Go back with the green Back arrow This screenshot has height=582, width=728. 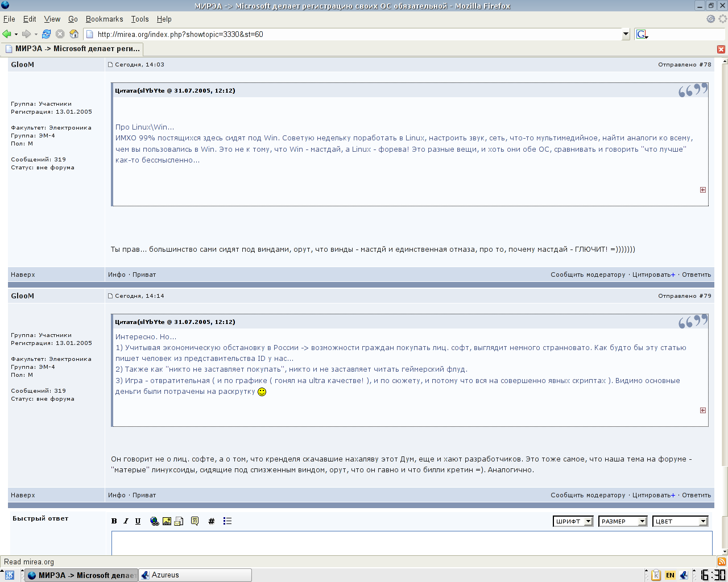click(x=7, y=34)
